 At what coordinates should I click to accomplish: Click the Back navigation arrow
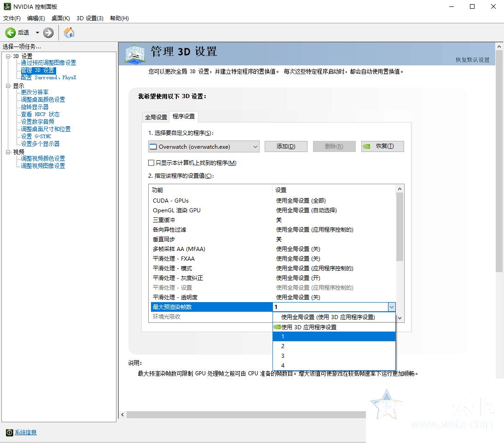[11, 32]
